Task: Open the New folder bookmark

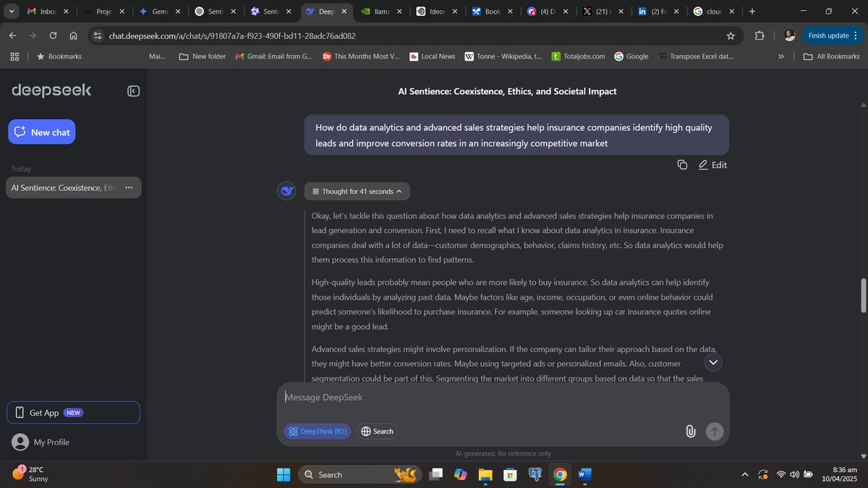Action: point(203,56)
